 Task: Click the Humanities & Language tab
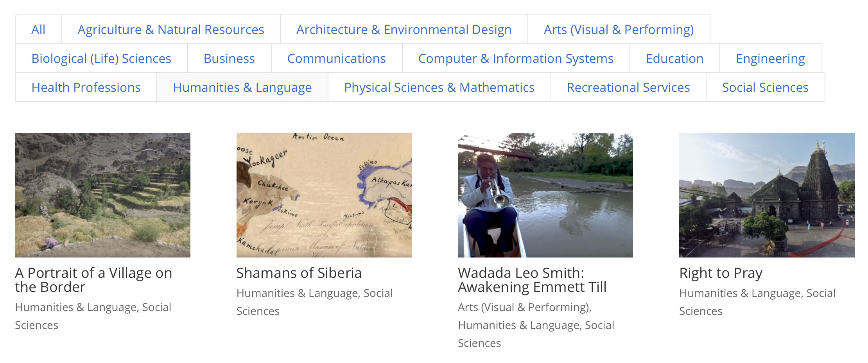pos(242,87)
